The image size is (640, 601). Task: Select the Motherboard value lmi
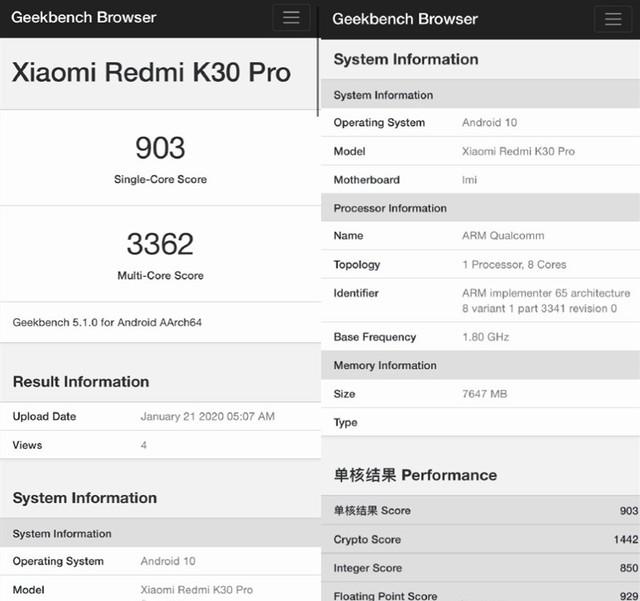(469, 180)
